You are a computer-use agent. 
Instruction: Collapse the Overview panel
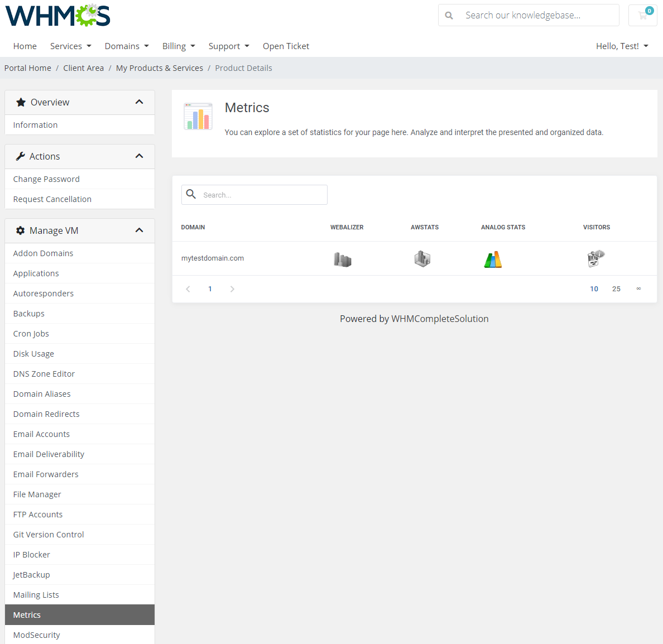tap(139, 102)
